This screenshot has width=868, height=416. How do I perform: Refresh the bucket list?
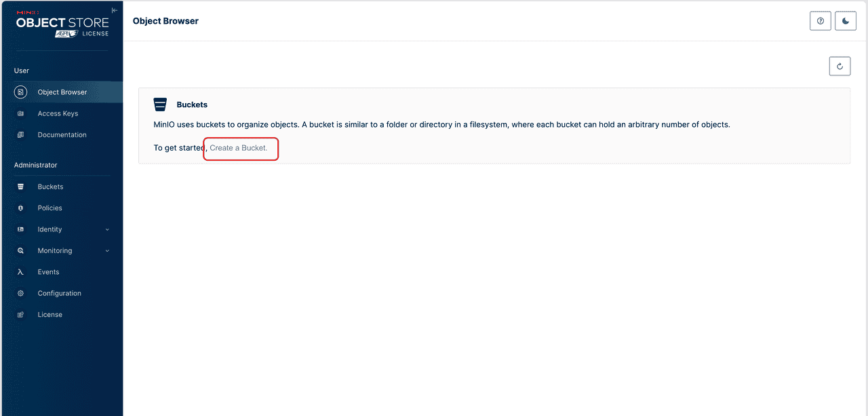click(840, 66)
